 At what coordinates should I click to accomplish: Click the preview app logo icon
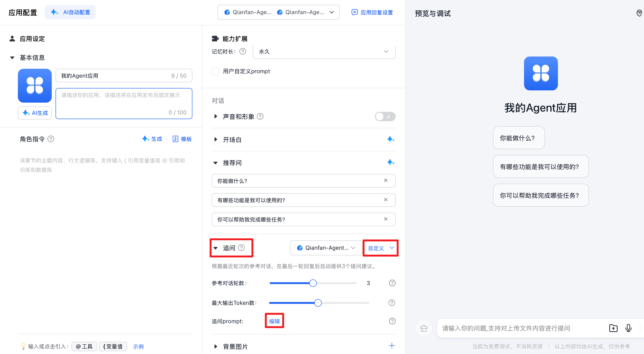tap(541, 73)
